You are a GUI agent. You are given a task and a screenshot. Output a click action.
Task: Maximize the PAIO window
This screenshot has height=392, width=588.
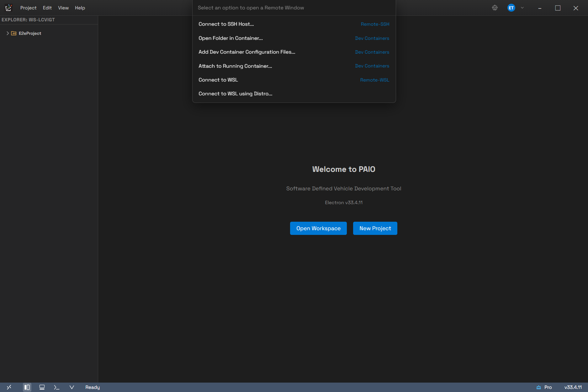(558, 8)
